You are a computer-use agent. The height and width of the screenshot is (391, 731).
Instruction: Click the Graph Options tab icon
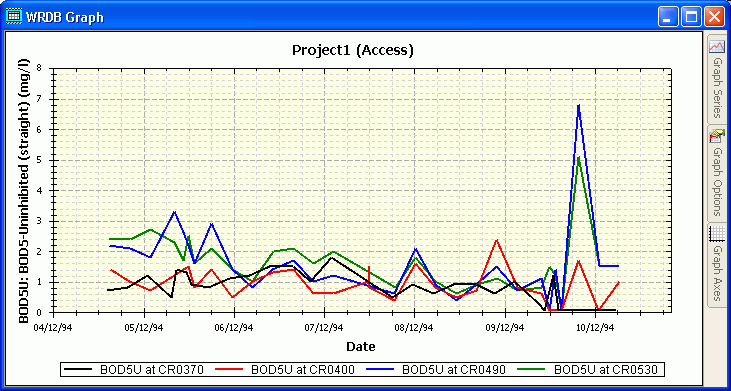coord(716,137)
